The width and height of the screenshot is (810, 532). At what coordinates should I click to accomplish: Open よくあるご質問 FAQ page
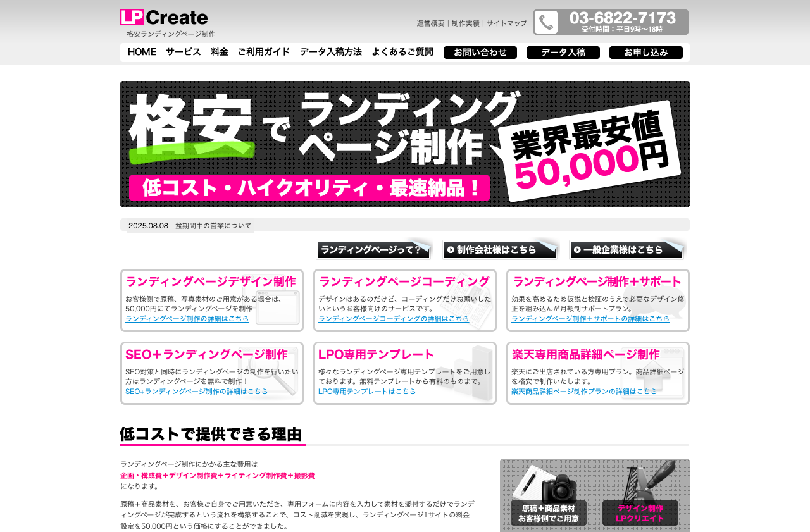(x=402, y=52)
